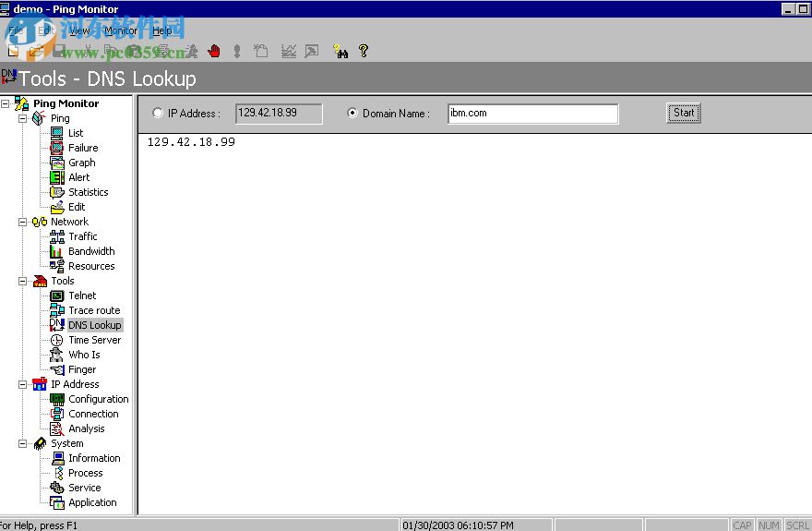Open the Monitor menu
Screen dimensions: 812x531
121,30
